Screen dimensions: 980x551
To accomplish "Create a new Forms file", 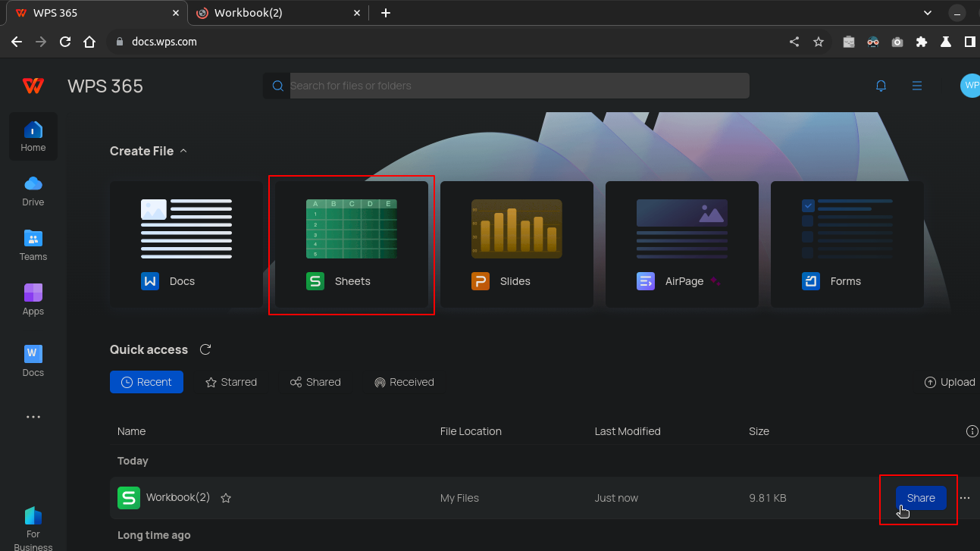I will (x=847, y=244).
